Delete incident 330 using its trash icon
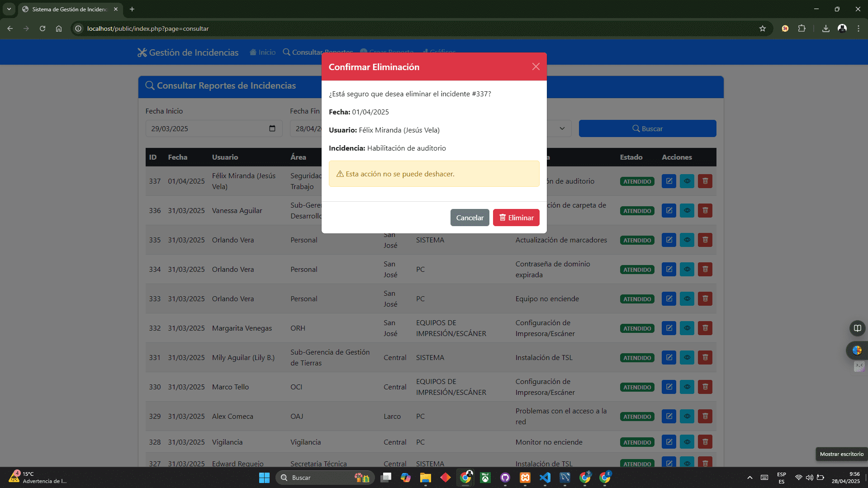Viewport: 868px width, 488px height. coord(705,387)
